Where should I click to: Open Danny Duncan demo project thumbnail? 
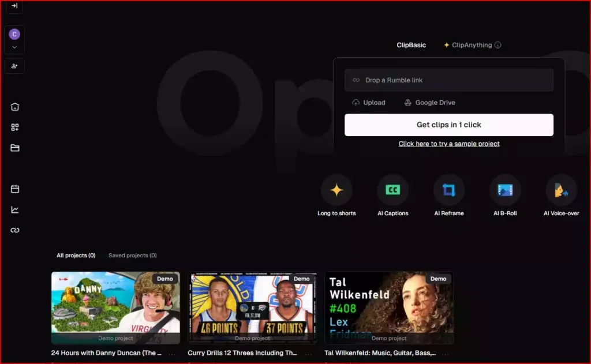click(x=115, y=307)
